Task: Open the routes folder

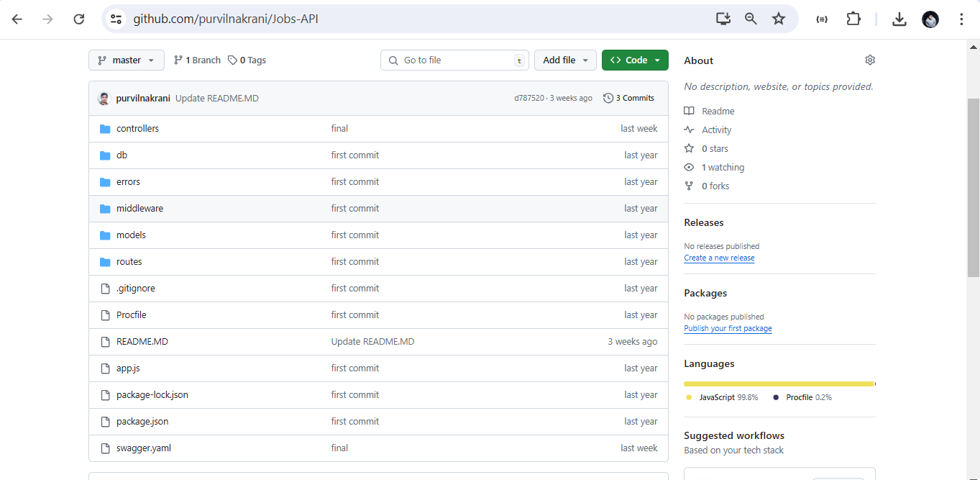Action: (x=129, y=262)
